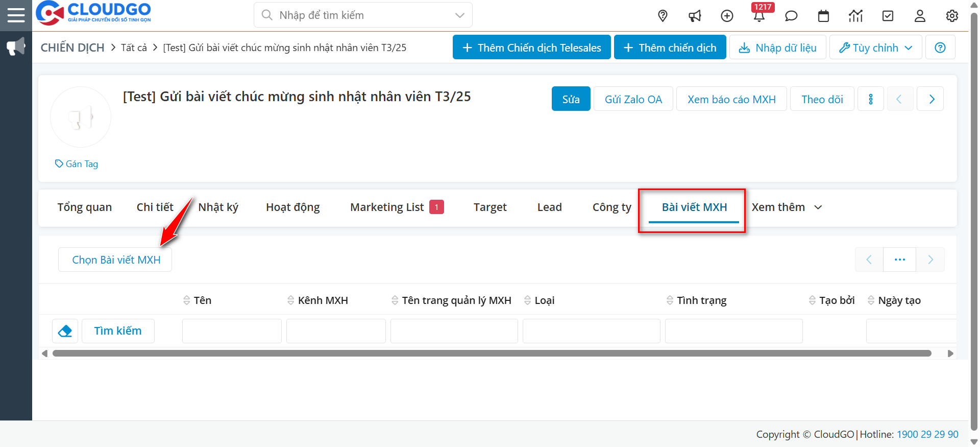This screenshot has height=447, width=980.
Task: Click the quick create plus icon
Action: [727, 16]
